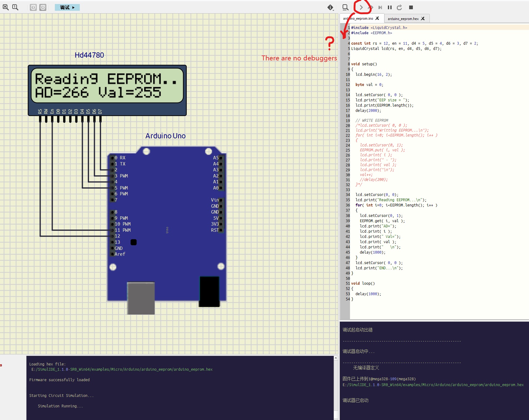The image size is (529, 420).
Task: Click the Arduino Uno component label
Action: pyautogui.click(x=165, y=136)
